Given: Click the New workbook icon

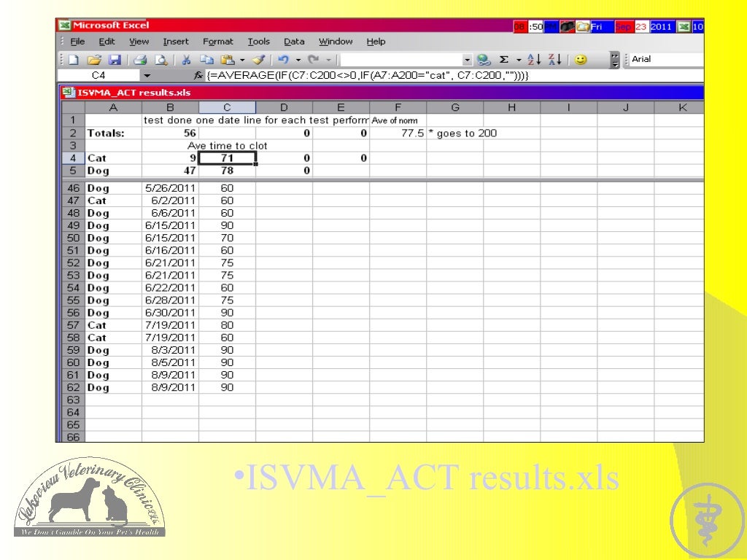Looking at the screenshot, I should pyautogui.click(x=74, y=60).
